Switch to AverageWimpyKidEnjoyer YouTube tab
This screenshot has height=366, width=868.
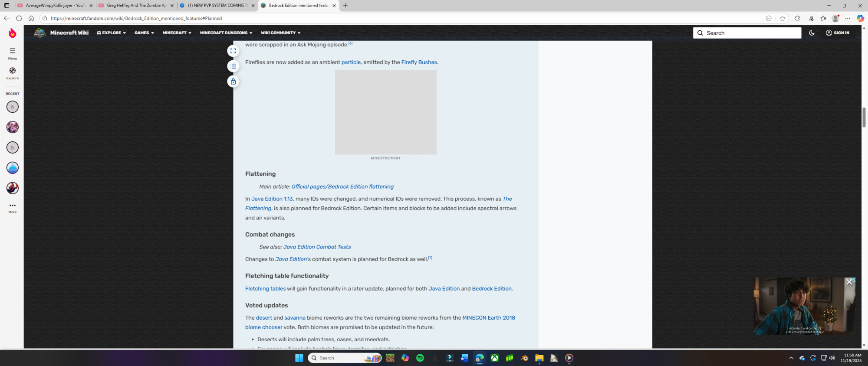55,6
